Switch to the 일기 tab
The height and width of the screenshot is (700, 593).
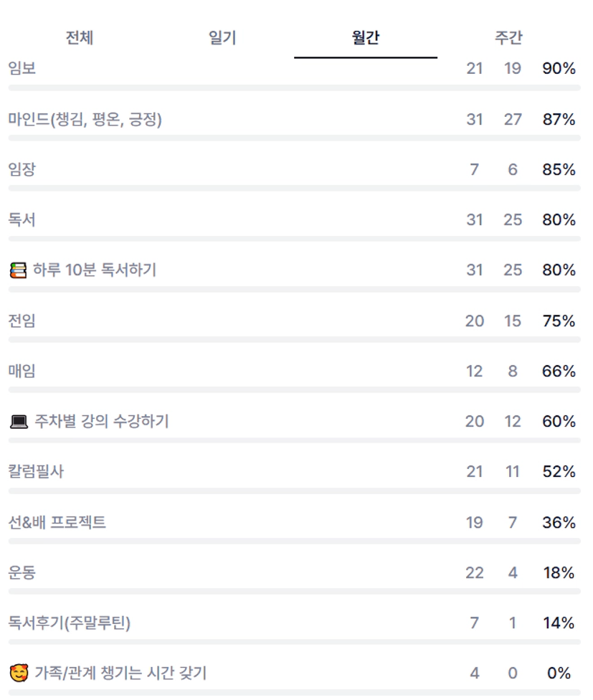222,38
